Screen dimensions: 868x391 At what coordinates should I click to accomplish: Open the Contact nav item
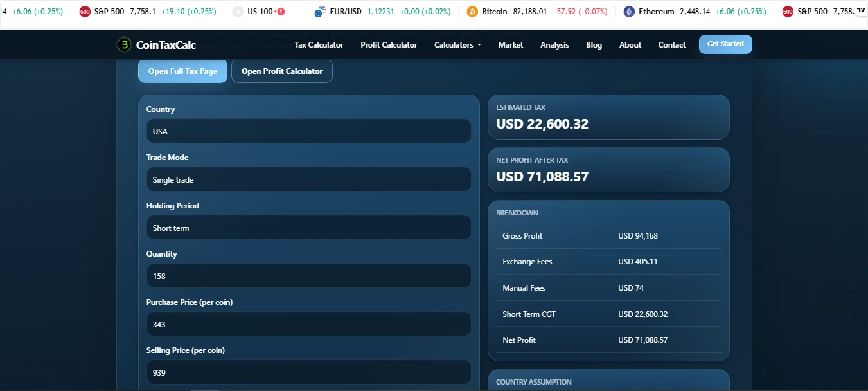pos(672,45)
